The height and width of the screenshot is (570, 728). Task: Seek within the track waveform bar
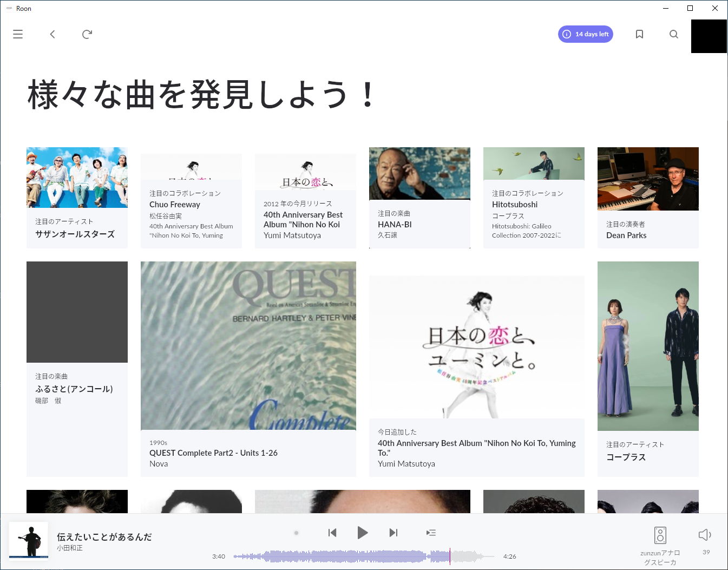tap(364, 556)
